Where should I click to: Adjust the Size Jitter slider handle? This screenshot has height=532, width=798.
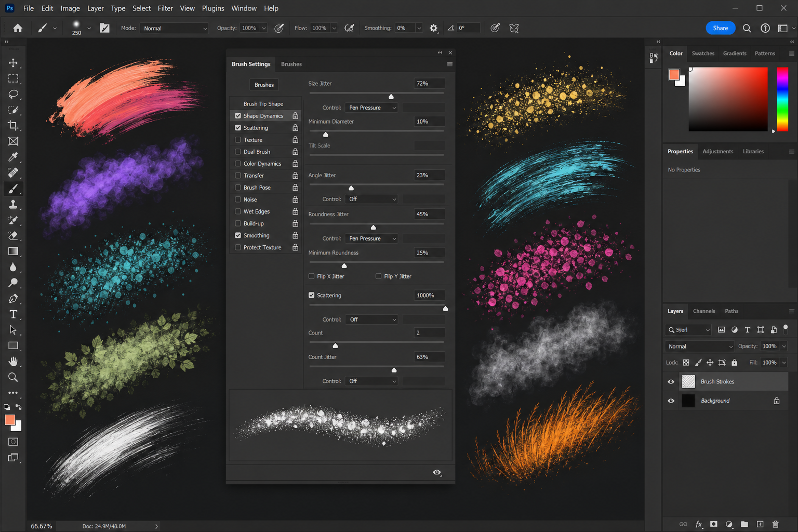pos(391,97)
